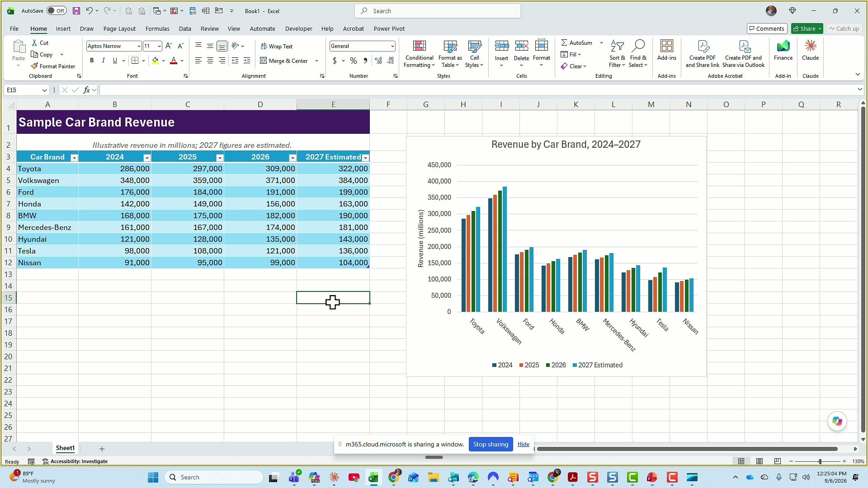Toggle Bold formatting
This screenshot has width=868, height=488.
[x=92, y=61]
